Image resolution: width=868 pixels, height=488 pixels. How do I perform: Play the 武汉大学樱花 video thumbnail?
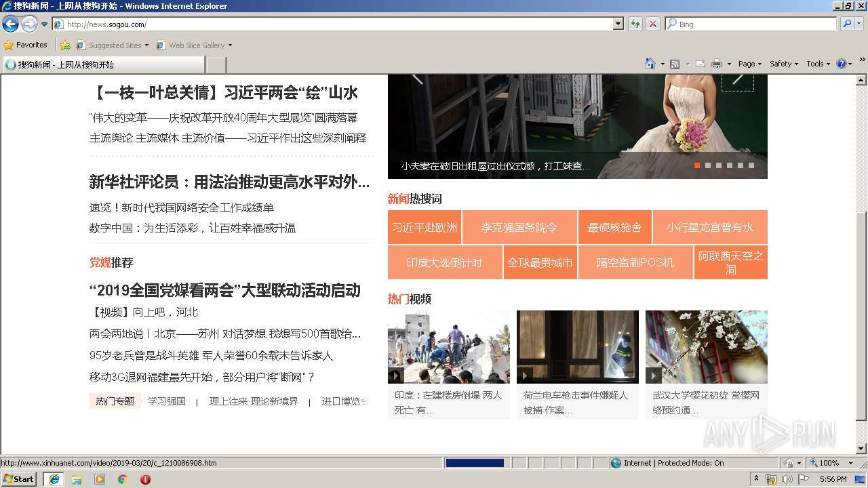coord(707,347)
